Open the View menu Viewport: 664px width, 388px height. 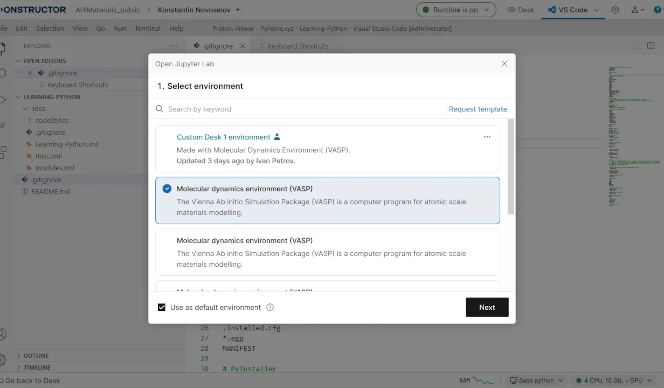(80, 28)
